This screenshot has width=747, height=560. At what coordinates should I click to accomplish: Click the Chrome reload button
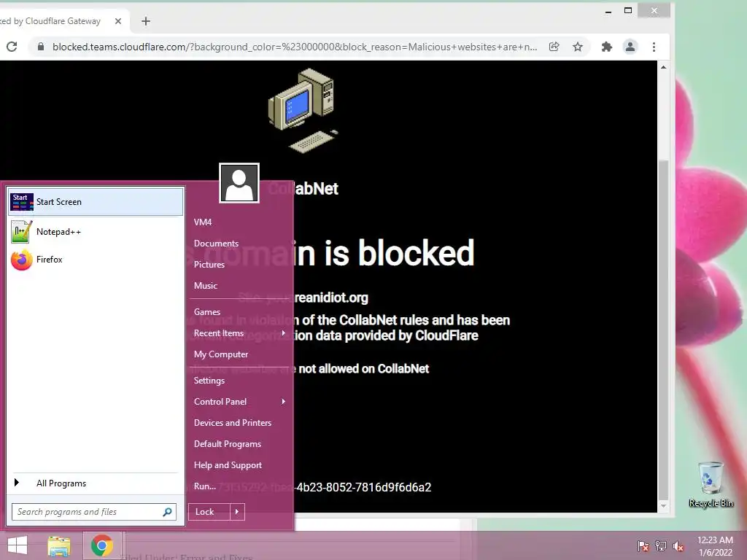[x=12, y=47]
